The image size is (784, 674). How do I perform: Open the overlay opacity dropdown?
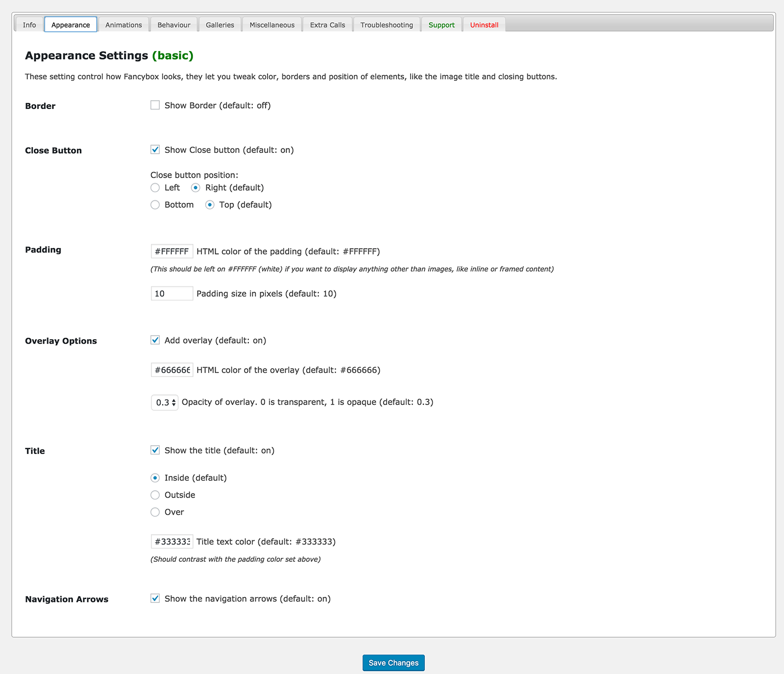(x=165, y=402)
